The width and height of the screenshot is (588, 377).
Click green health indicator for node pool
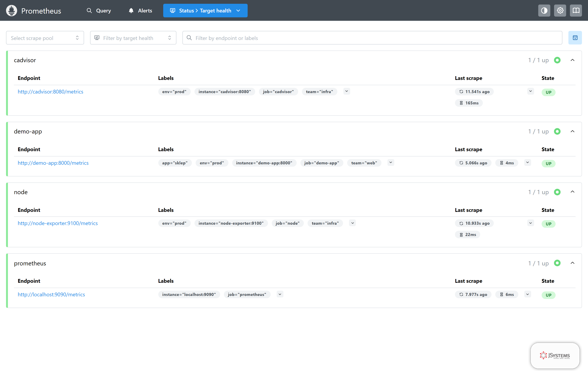tap(557, 192)
